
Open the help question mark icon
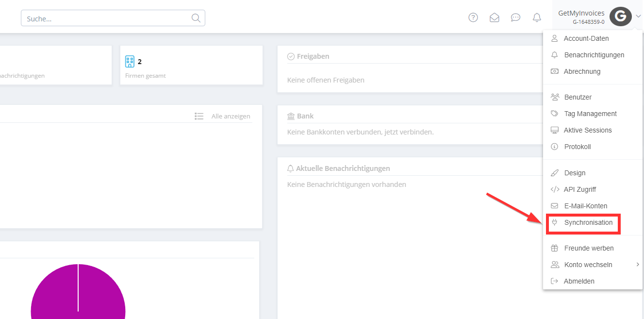(x=473, y=17)
